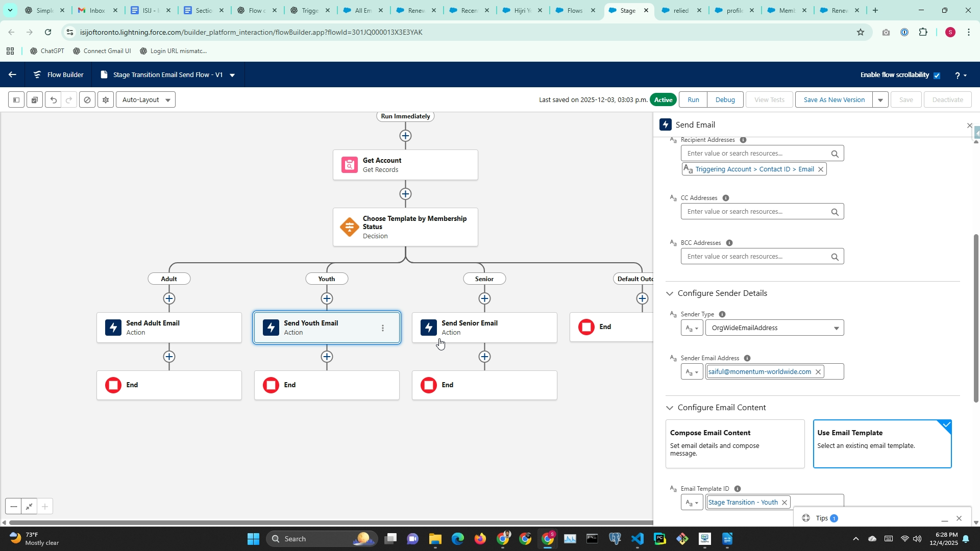Collapse Configure Sender Details section

(670, 293)
